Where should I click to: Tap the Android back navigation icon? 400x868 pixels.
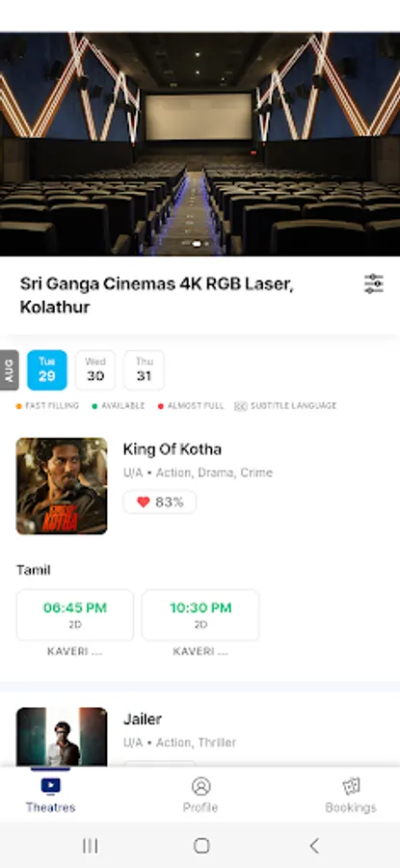point(314,845)
